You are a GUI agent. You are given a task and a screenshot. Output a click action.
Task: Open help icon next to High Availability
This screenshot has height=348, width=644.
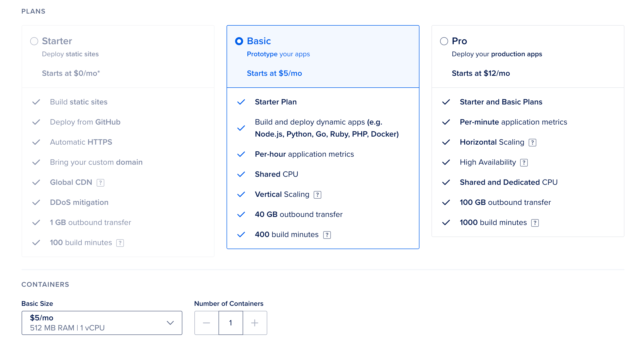tap(524, 162)
